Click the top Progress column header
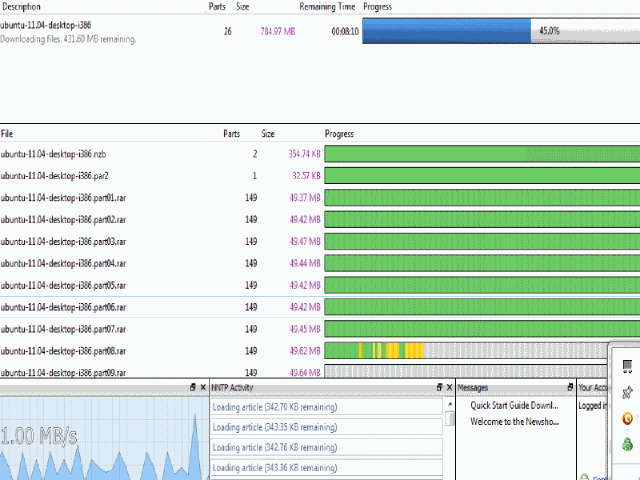This screenshot has height=480, width=640. point(378,7)
